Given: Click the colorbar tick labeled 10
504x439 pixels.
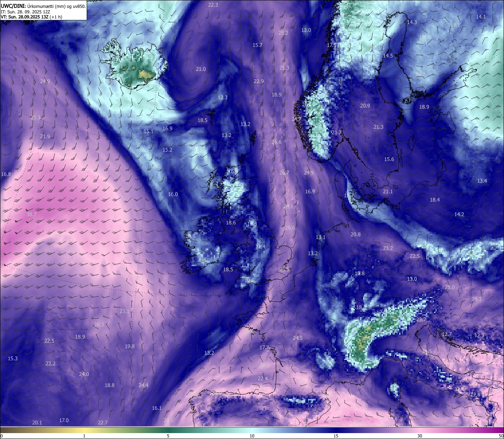Looking at the screenshot, I should pyautogui.click(x=252, y=436).
